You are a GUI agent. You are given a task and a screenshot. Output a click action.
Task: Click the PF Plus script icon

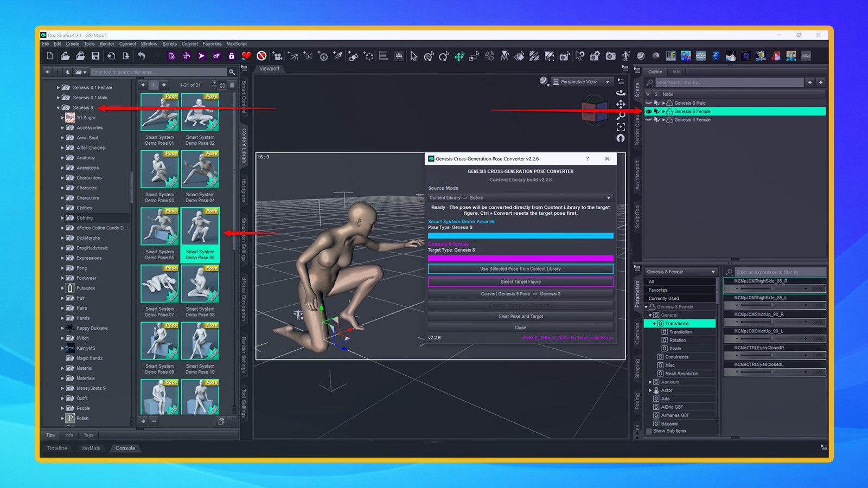coord(671,56)
